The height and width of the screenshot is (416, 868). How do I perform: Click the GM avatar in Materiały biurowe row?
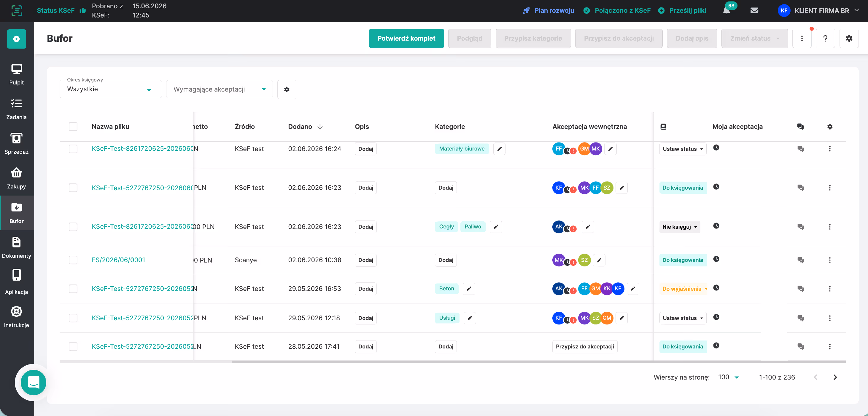584,149
